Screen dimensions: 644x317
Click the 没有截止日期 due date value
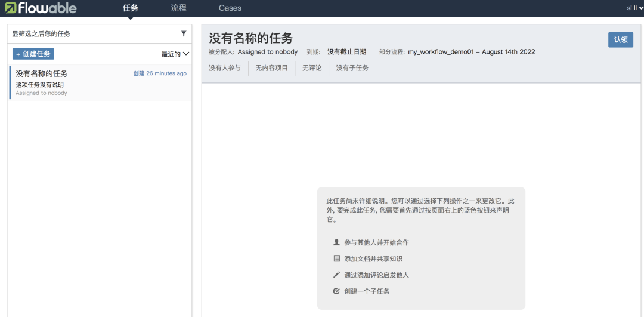346,52
